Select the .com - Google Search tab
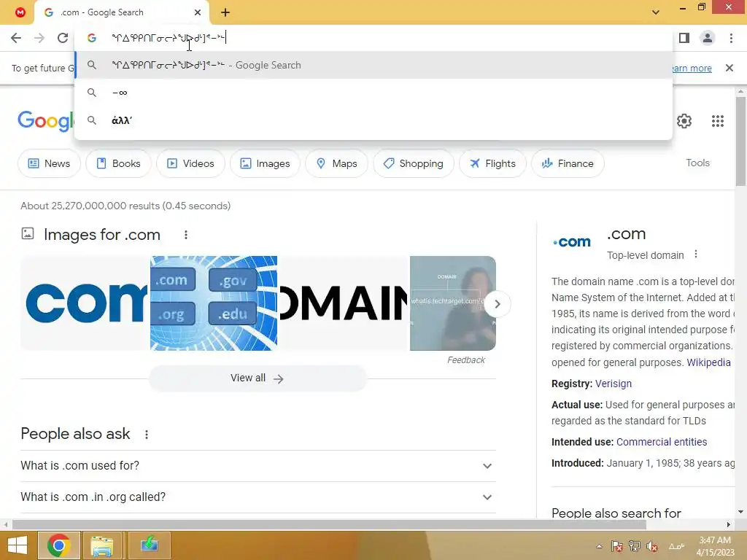This screenshot has width=747, height=560. 122,12
